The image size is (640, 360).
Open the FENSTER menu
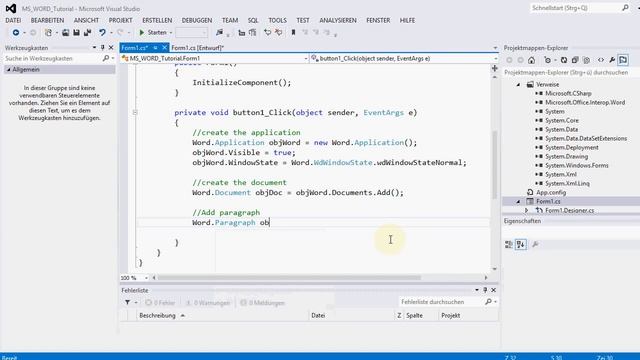[378, 20]
